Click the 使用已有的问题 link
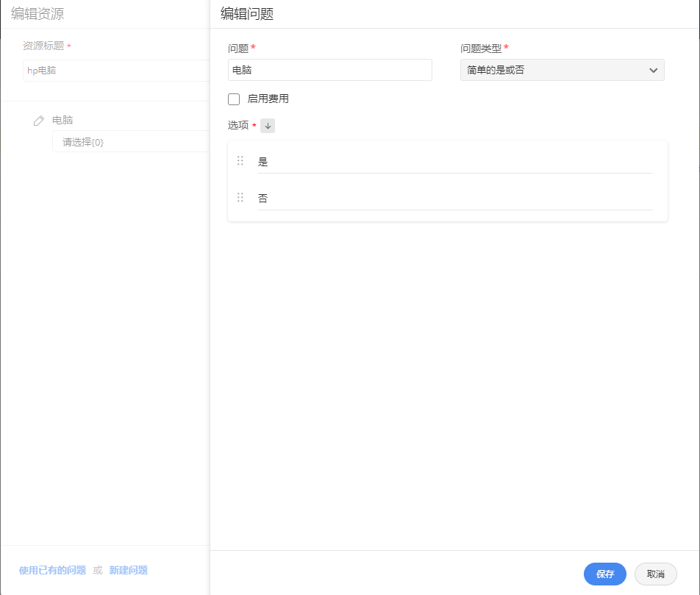Image resolution: width=700 pixels, height=595 pixels. (x=52, y=571)
